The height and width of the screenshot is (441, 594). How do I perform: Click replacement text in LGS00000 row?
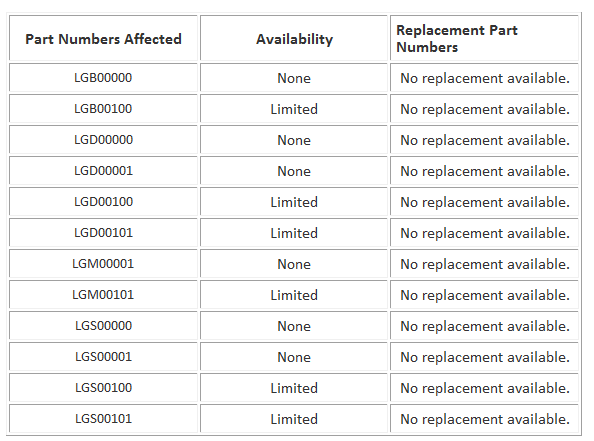[x=485, y=326]
